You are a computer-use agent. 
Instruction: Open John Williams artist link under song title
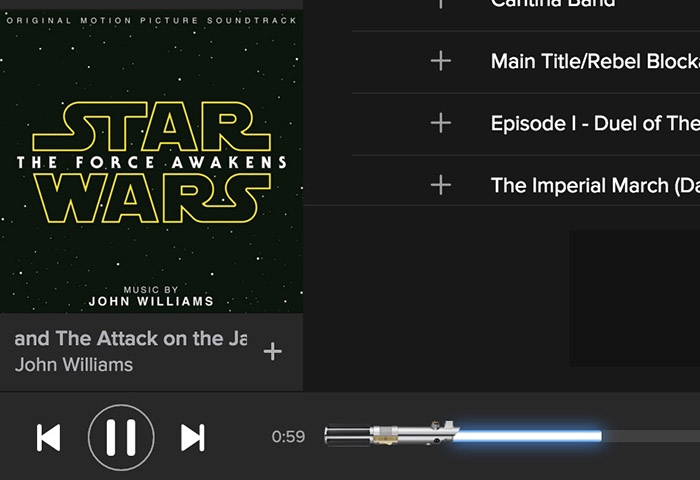pos(74,365)
